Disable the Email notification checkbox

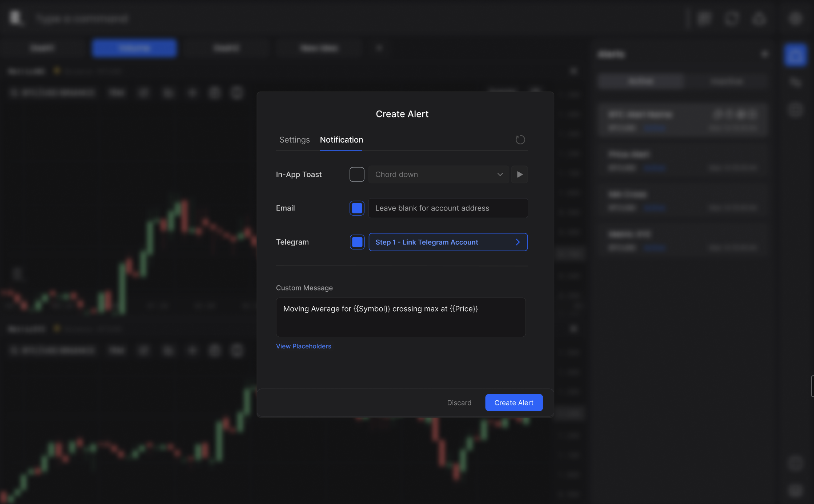[x=356, y=208]
